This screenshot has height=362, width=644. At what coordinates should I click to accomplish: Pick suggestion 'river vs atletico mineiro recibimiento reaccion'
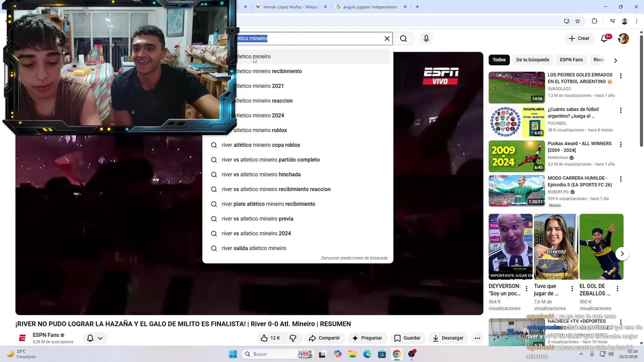(297, 189)
